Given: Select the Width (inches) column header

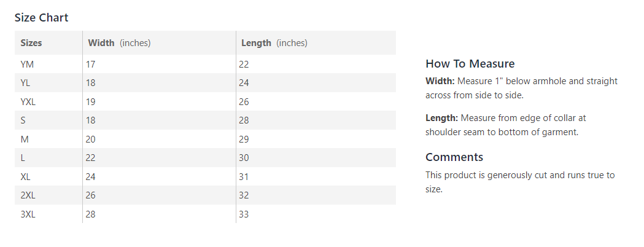Looking at the screenshot, I should pos(119,43).
